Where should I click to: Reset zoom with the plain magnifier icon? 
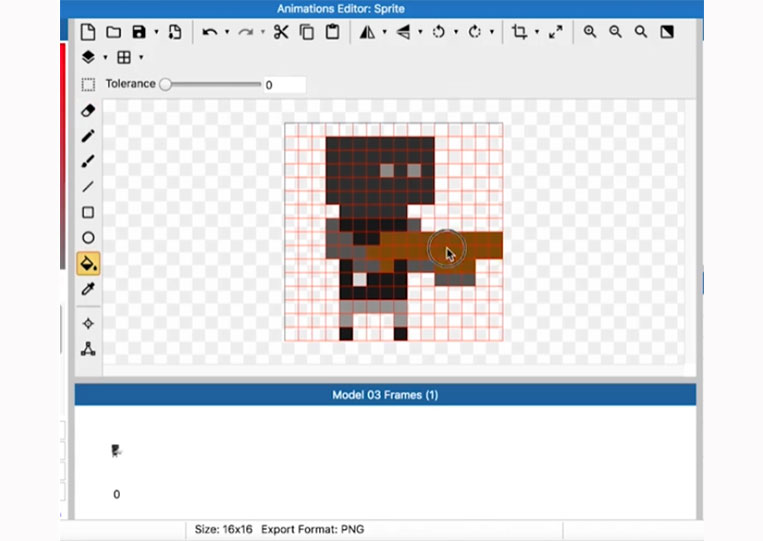tap(641, 32)
